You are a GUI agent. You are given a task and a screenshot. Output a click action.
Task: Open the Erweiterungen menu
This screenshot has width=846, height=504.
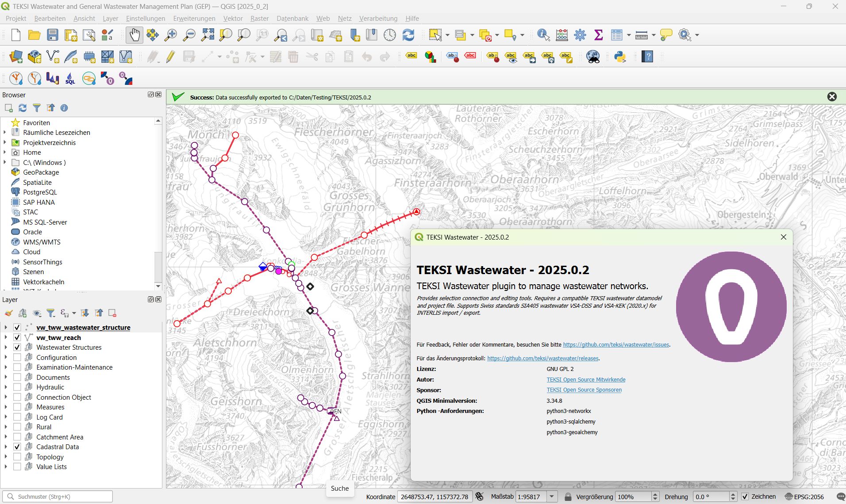point(194,18)
